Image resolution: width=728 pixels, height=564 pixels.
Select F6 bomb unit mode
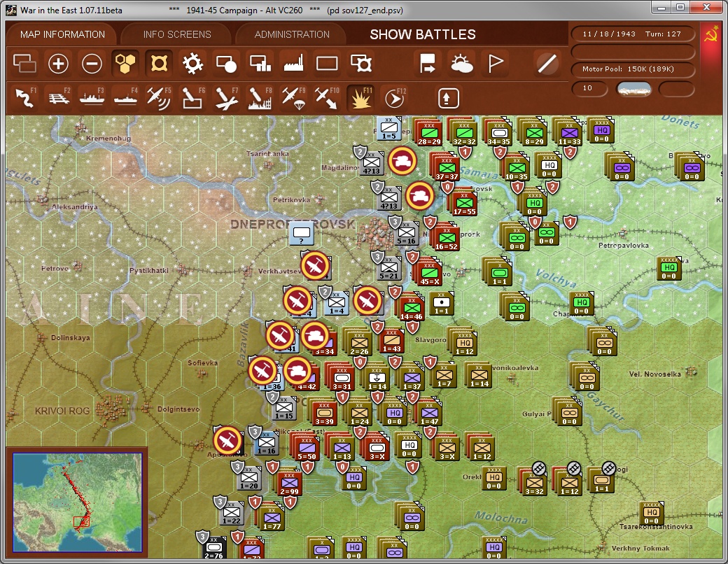point(192,98)
